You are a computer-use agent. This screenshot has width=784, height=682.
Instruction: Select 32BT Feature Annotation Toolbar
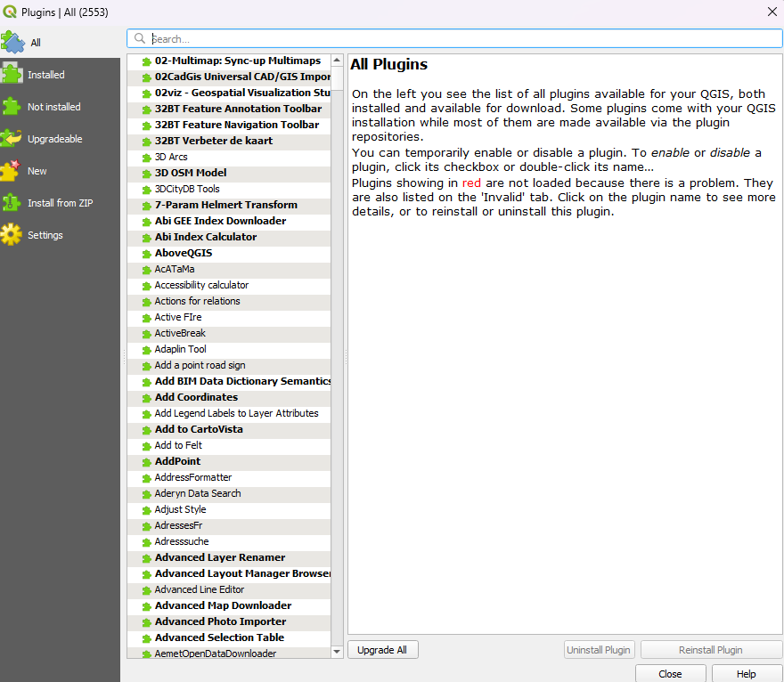click(x=229, y=109)
